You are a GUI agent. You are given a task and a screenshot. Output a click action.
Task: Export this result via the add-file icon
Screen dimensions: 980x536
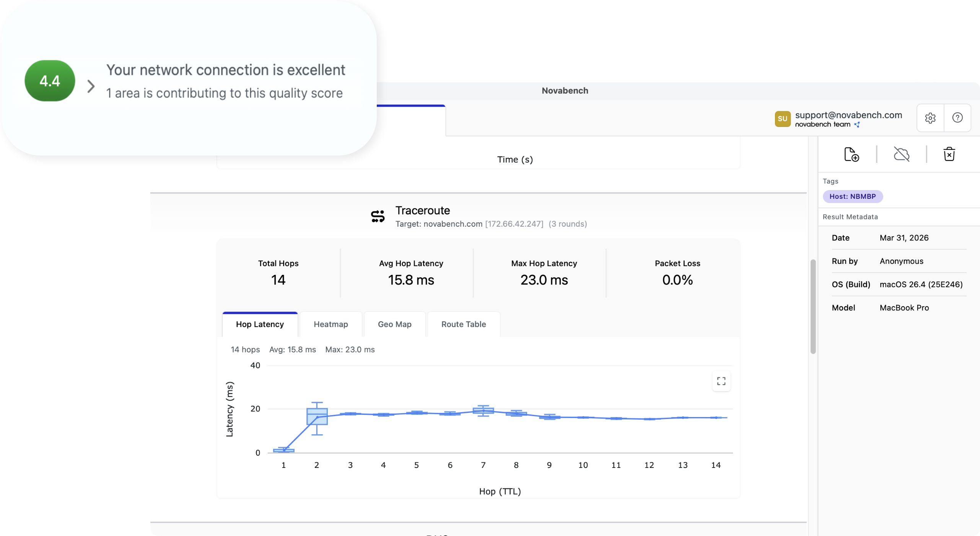[x=852, y=154]
